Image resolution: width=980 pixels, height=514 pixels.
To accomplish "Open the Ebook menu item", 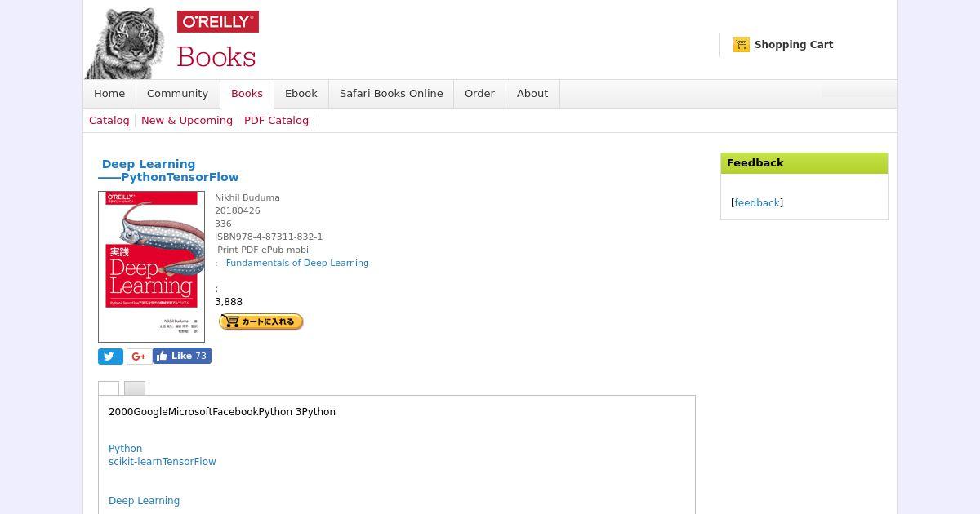I will tap(301, 94).
